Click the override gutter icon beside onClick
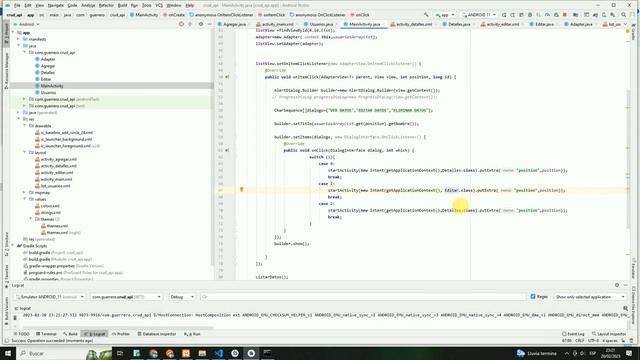The width and height of the screenshot is (640, 360). coord(227,150)
